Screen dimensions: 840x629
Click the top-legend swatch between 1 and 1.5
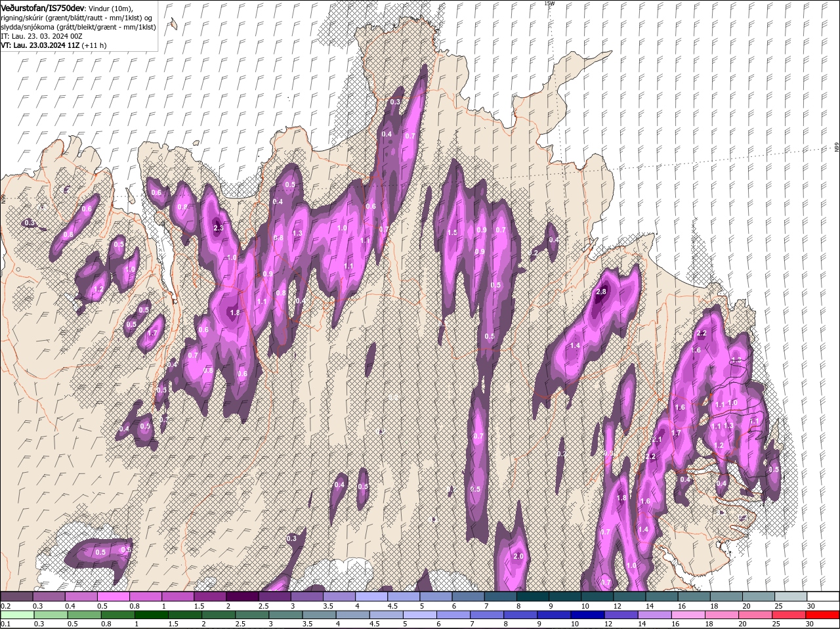(x=178, y=596)
